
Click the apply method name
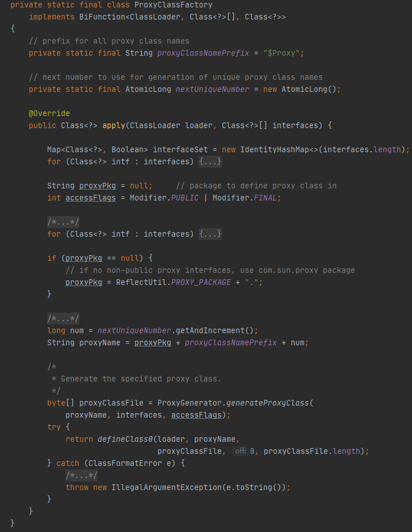114,126
